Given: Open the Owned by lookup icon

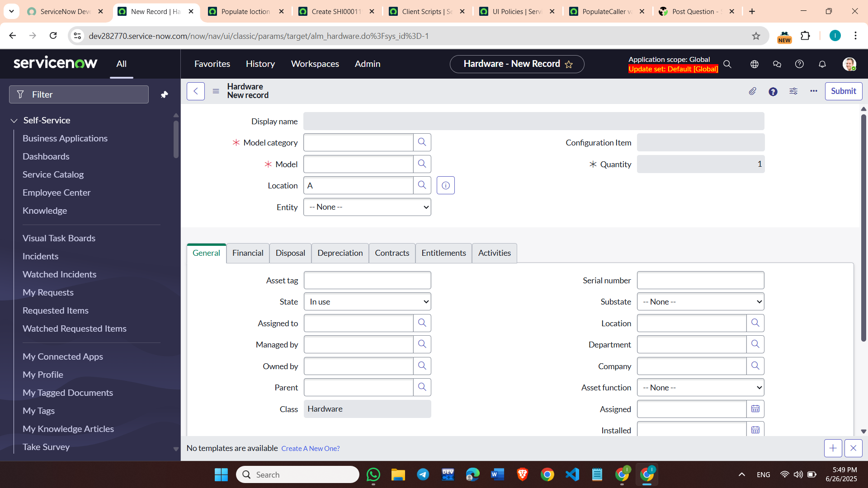Looking at the screenshot, I should point(422,366).
